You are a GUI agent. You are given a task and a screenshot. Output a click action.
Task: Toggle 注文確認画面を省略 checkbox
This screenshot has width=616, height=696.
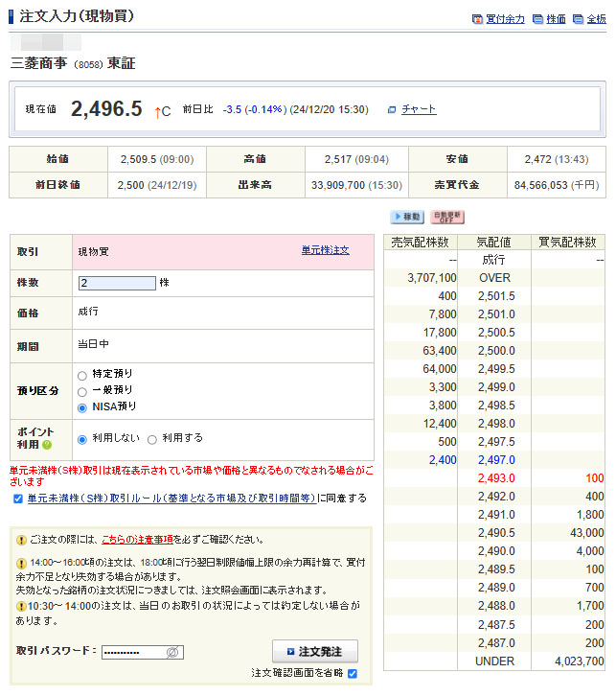click(353, 674)
